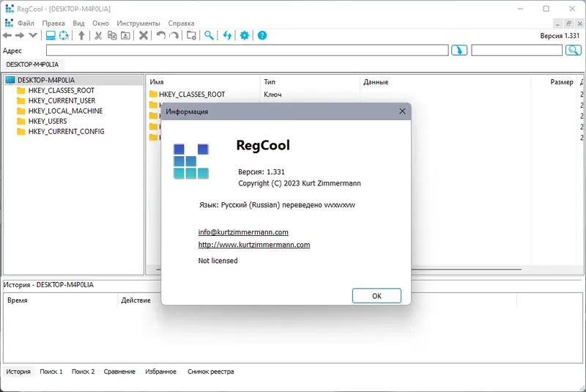Screen dimensions: 586x392
Task: Restore the inner MDI child window
Action: [x=568, y=23]
